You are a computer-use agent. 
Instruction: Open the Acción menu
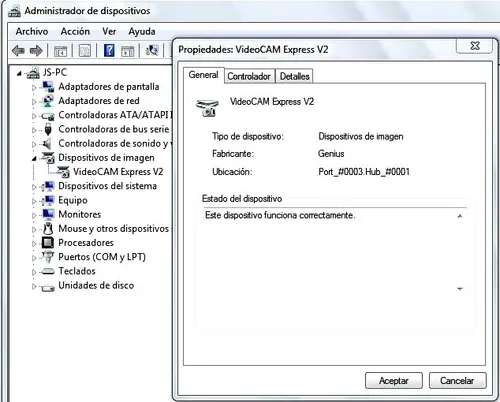click(x=75, y=31)
